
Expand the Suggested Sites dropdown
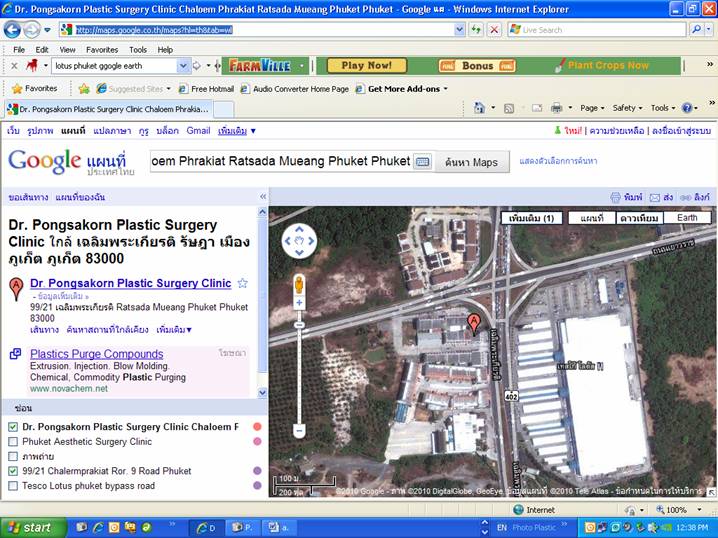pos(169,89)
